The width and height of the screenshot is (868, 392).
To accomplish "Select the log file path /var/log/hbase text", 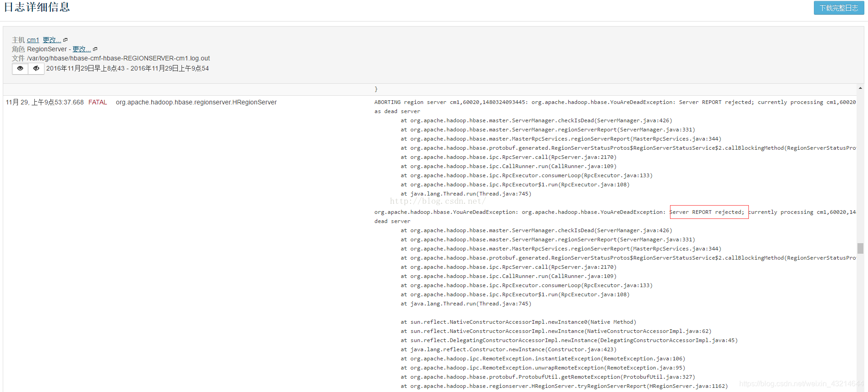I will [118, 58].
